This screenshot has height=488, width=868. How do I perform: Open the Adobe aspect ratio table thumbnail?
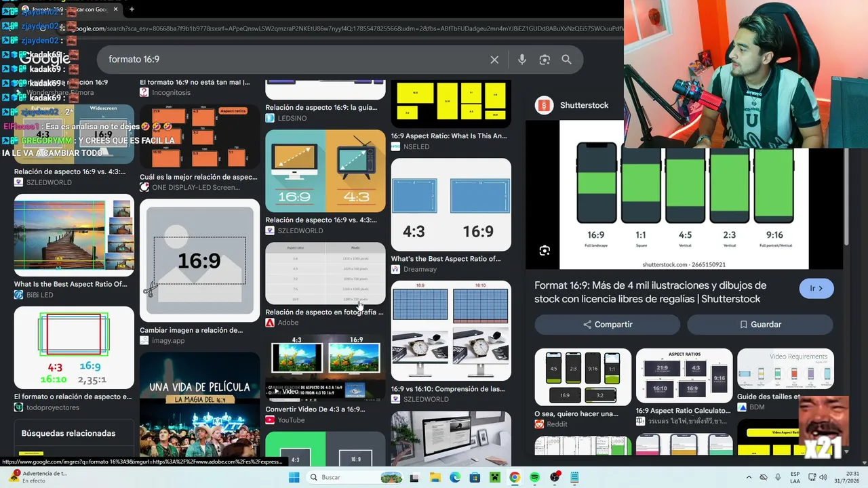(x=325, y=273)
